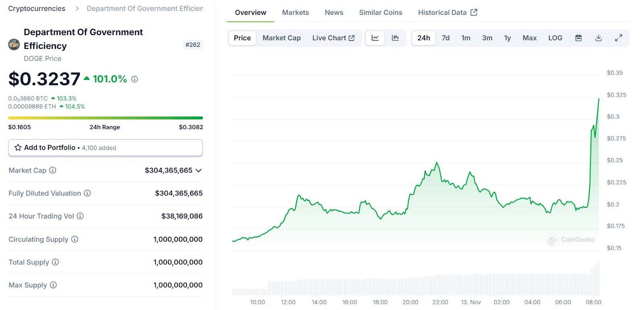644x310 pixels.
Task: Click the Total Supply info icon
Action: (x=56, y=262)
